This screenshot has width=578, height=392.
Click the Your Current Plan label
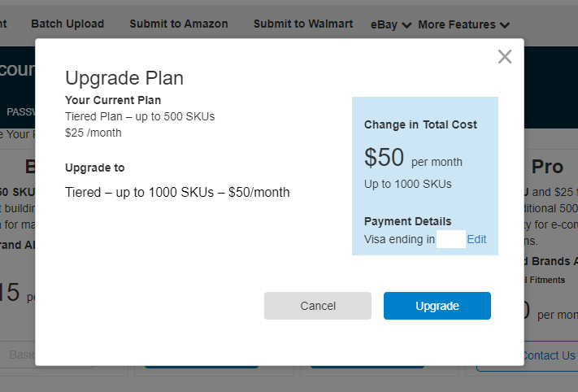tap(113, 100)
